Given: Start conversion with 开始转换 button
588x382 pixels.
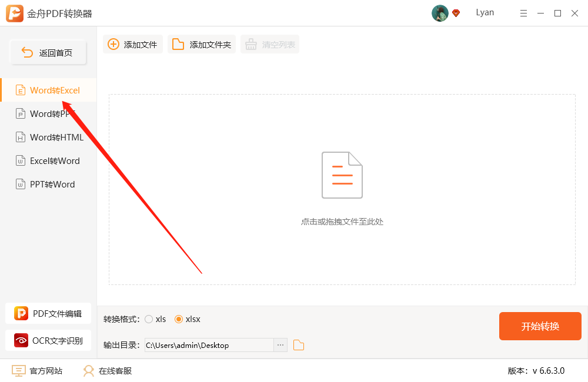Looking at the screenshot, I should click(540, 326).
